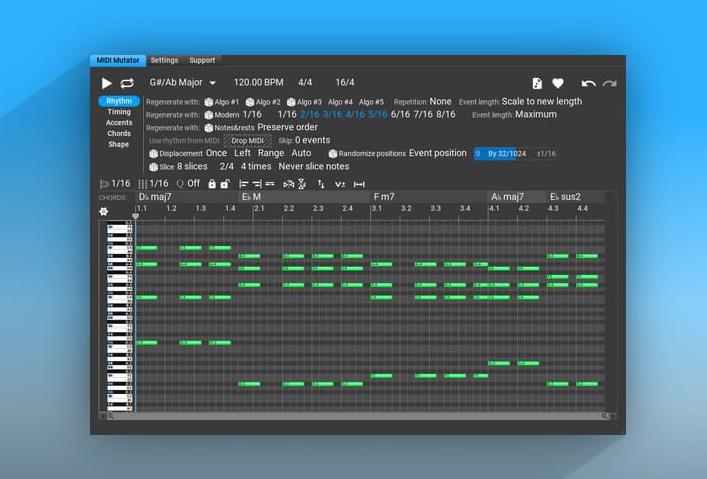Image resolution: width=707 pixels, height=479 pixels.
Task: Select the Timing section in sidebar
Action: click(119, 112)
